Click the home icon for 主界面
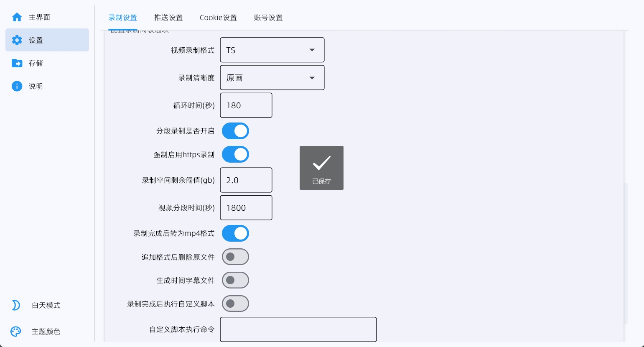This screenshot has width=644, height=347. 17,17
